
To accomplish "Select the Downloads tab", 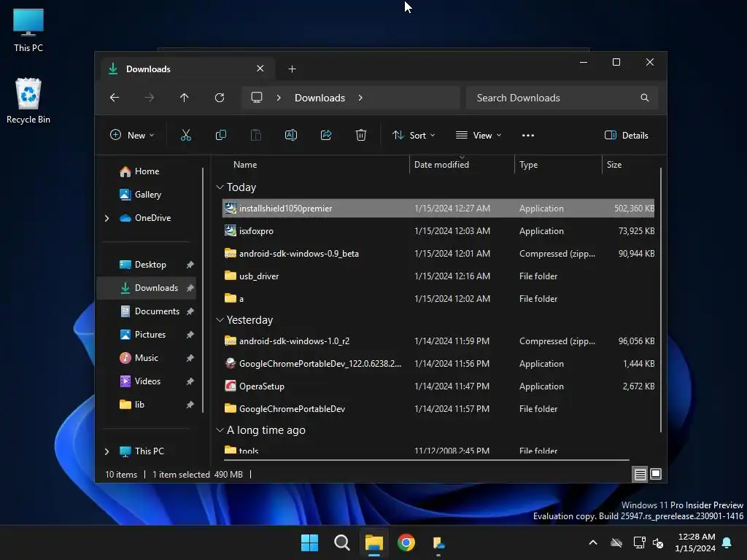I will tap(186, 69).
